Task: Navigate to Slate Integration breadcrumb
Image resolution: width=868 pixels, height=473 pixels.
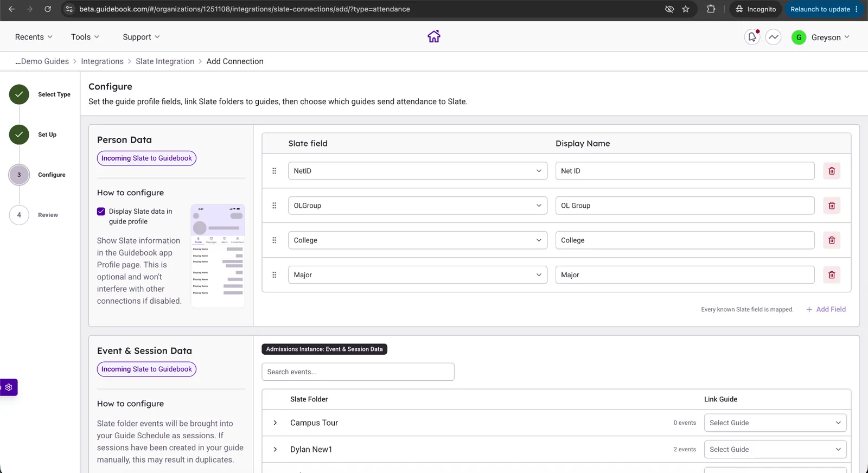Action: (x=165, y=61)
